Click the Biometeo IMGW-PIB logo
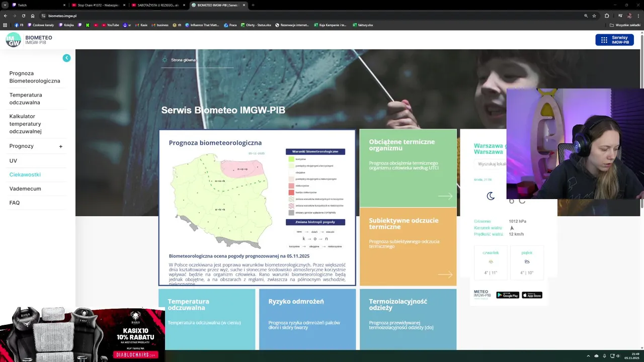 tap(29, 40)
